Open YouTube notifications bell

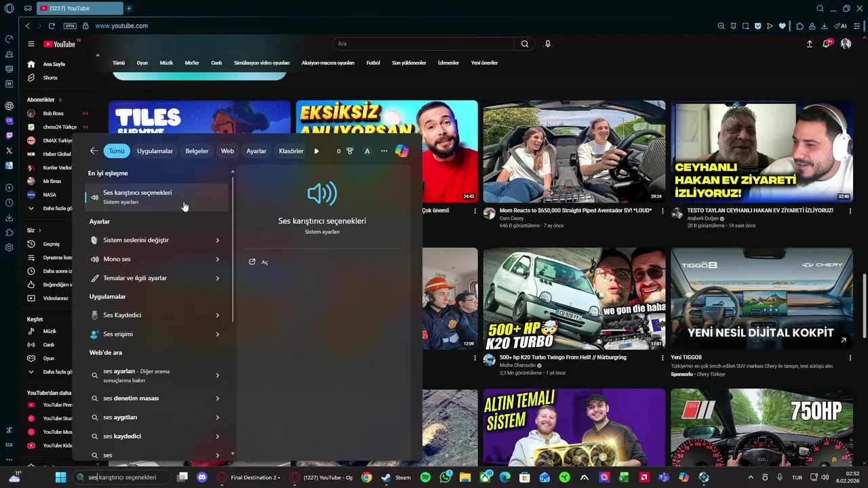827,44
